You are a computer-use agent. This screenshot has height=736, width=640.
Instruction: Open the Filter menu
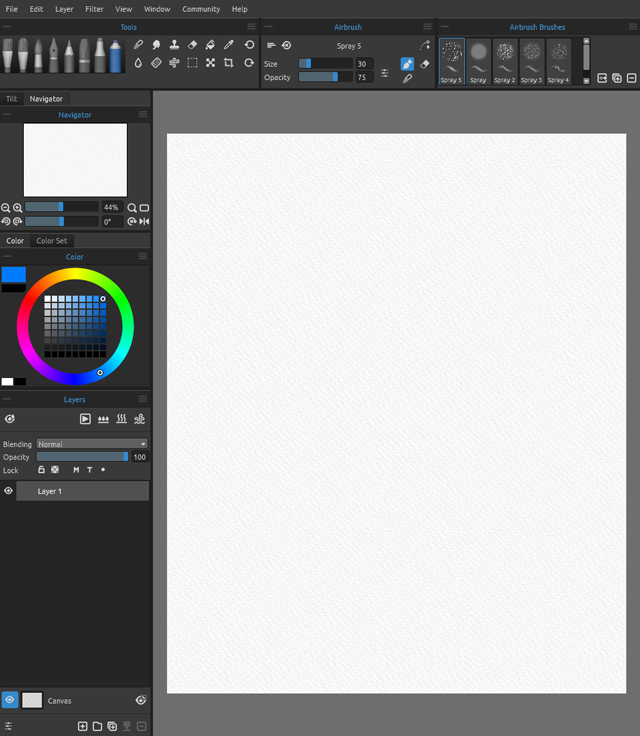tap(94, 9)
